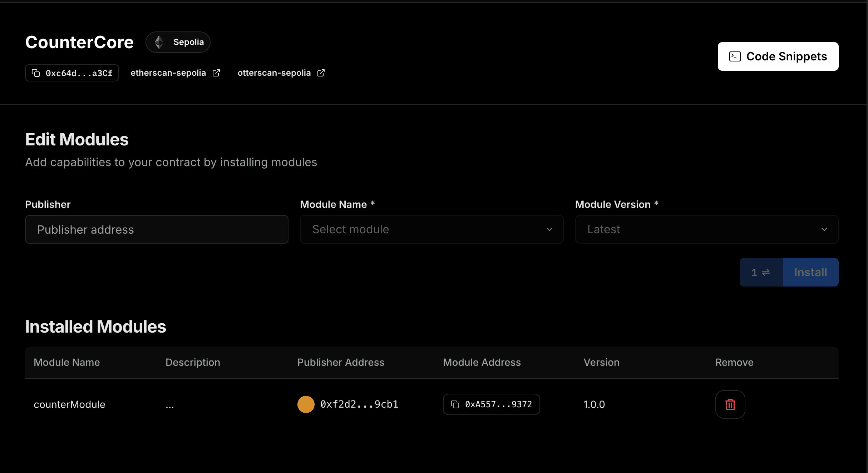Viewport: 868px width, 473px height.
Task: Focus the Publisher address input field
Action: (157, 229)
